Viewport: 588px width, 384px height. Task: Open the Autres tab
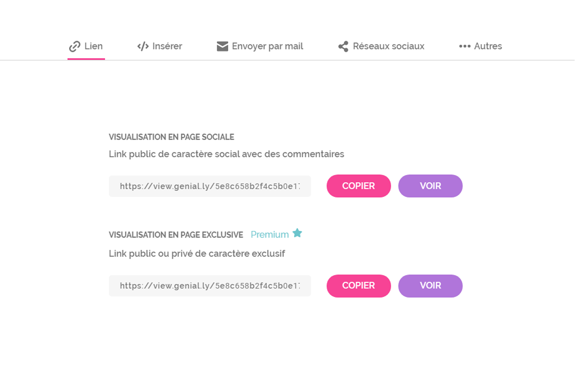pos(488,46)
